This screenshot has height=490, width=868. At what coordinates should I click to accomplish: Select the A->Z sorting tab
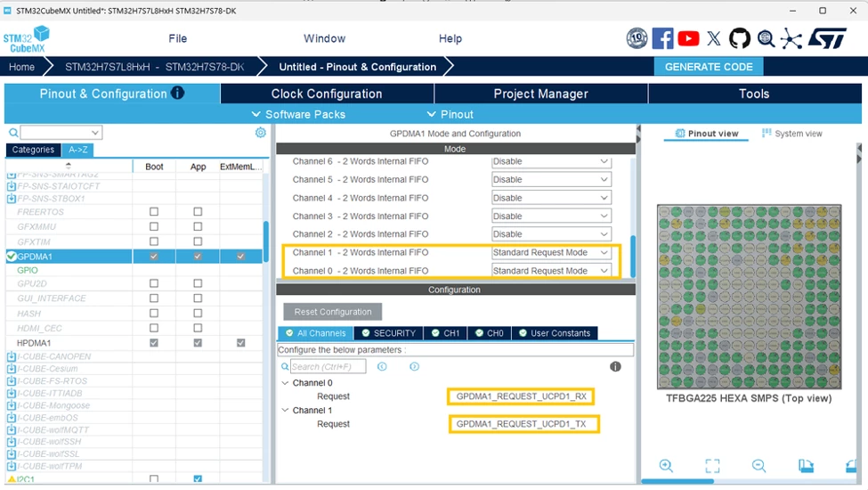coord(78,150)
